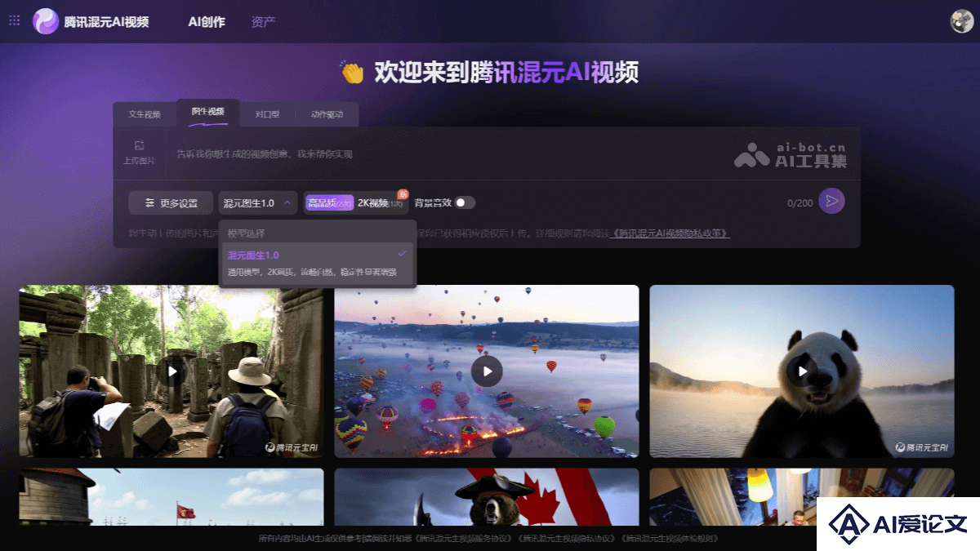Viewport: 980px width, 551px height.
Task: Open the red flag ship scene thumbnail
Action: 171,496
